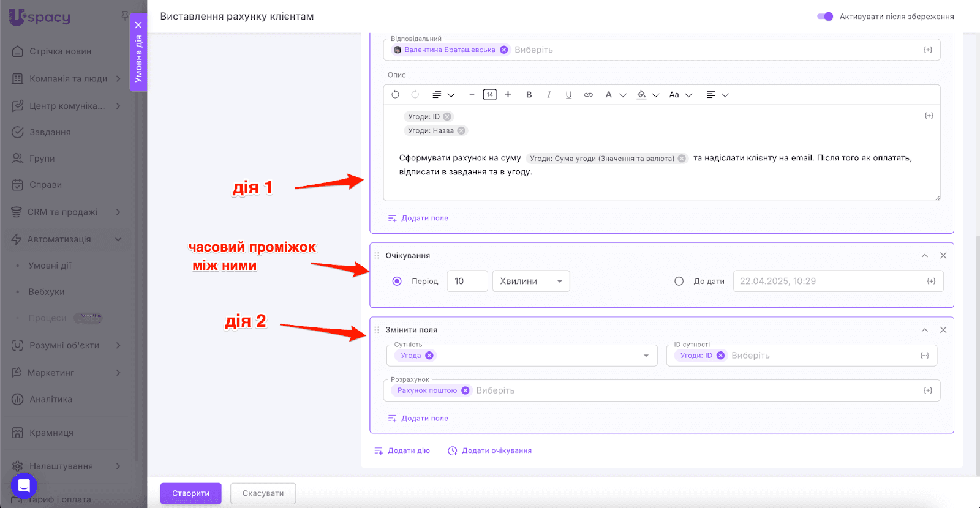Open the 'Хвилини' time unit dropdown
Screen dimensions: 980x508
click(x=530, y=282)
